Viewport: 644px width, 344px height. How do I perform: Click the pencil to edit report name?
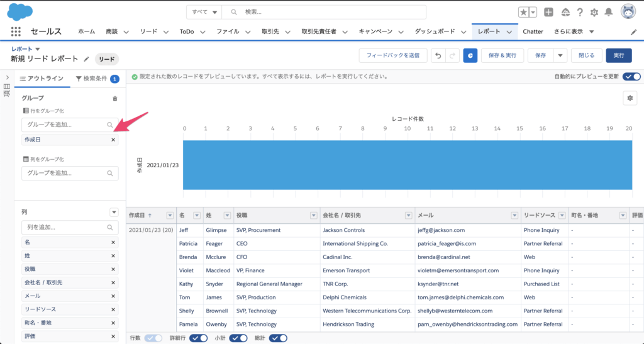(87, 59)
